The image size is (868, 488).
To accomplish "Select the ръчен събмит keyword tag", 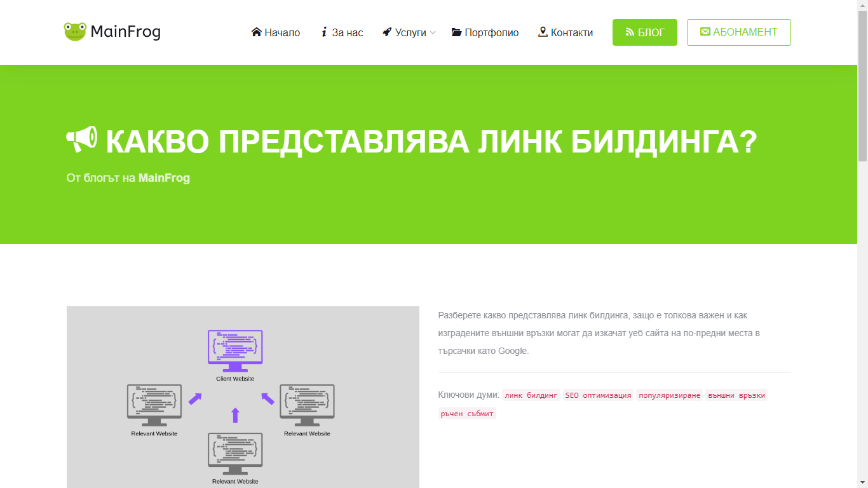I will (467, 414).
